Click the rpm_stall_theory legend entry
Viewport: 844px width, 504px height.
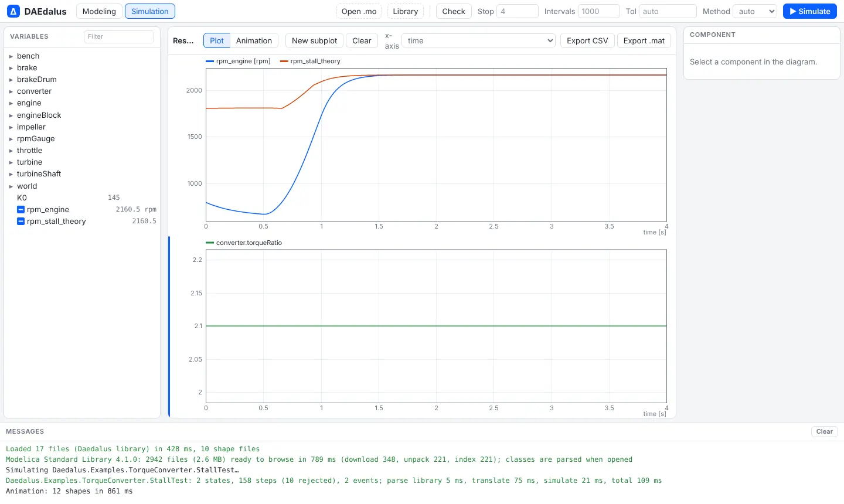point(311,61)
